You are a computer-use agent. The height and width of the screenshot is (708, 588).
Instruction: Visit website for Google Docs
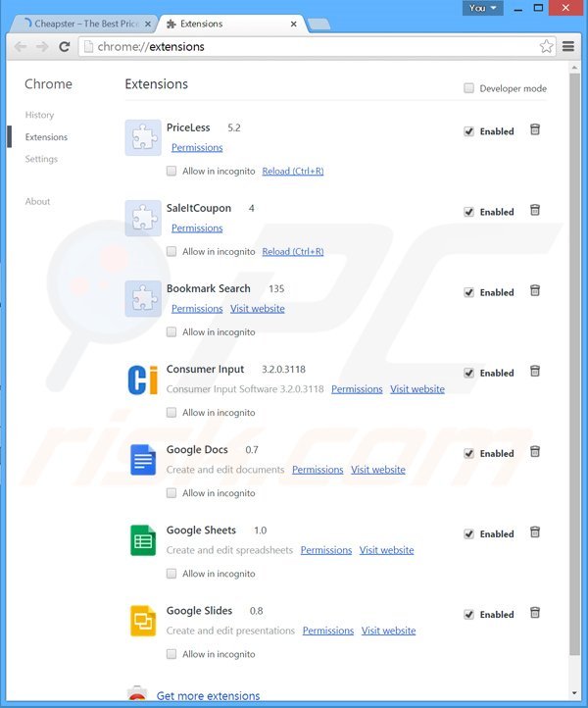click(378, 470)
